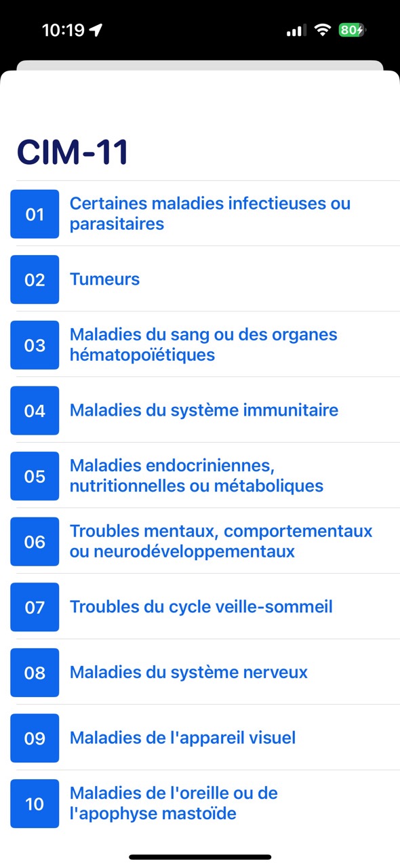The width and height of the screenshot is (400, 868).
Task: Open "Certaines maladies infectieuses ou parasitaires"
Action: (210, 214)
